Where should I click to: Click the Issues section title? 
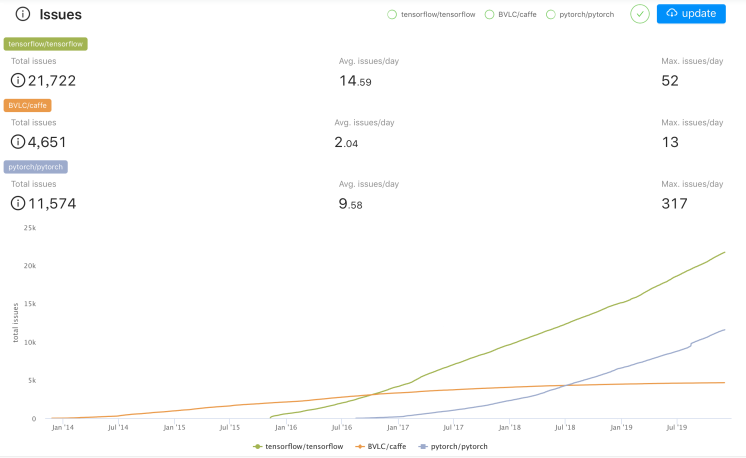coord(60,15)
